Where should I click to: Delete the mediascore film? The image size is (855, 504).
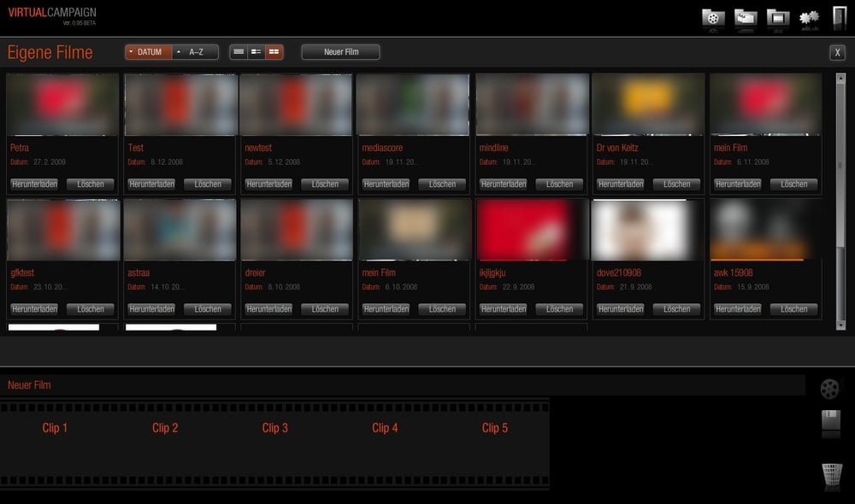[442, 185]
